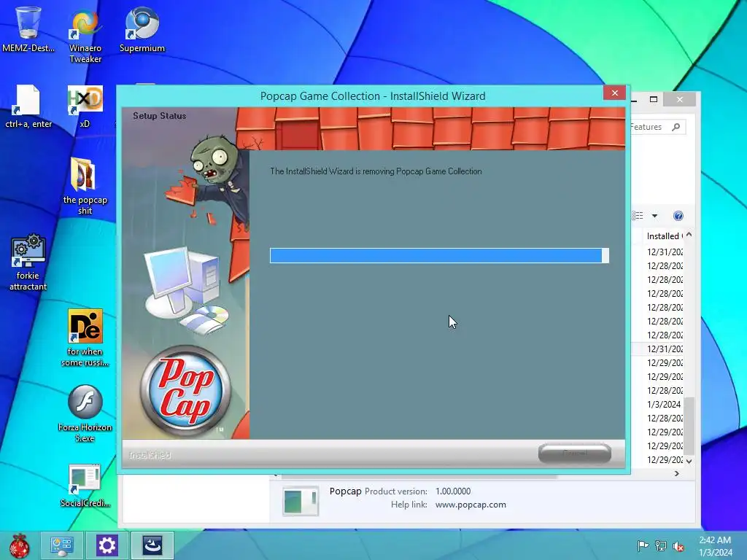This screenshot has width=747, height=560.
Task: Open the help icon in Programs window
Action: tap(678, 216)
